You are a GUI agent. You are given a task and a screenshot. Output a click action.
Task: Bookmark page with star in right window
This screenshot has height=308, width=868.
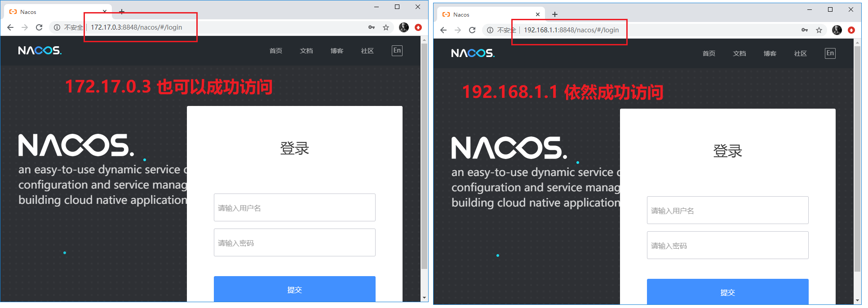point(819,30)
